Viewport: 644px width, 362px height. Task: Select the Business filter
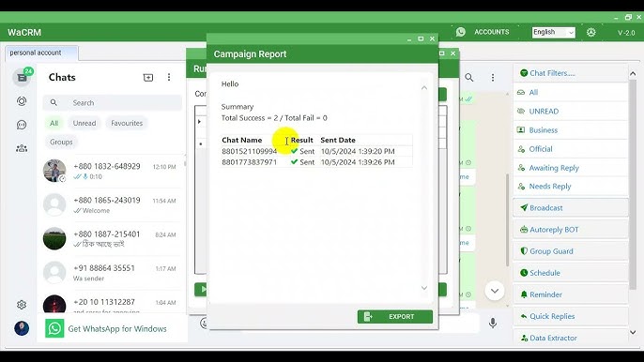571,130
